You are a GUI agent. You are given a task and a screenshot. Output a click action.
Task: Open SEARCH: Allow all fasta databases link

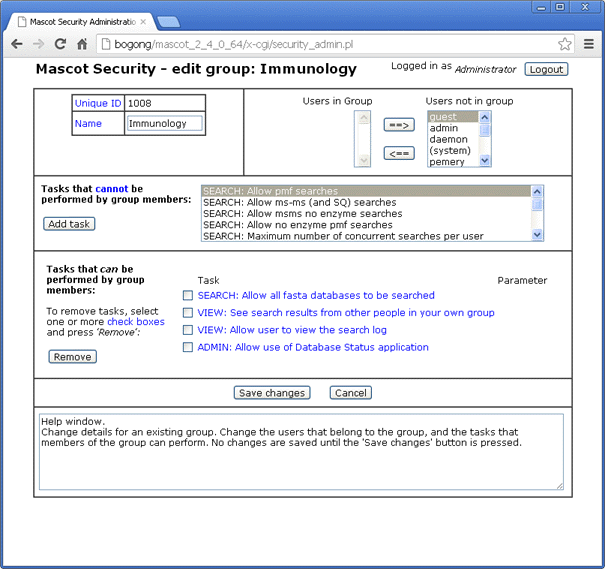click(316, 295)
